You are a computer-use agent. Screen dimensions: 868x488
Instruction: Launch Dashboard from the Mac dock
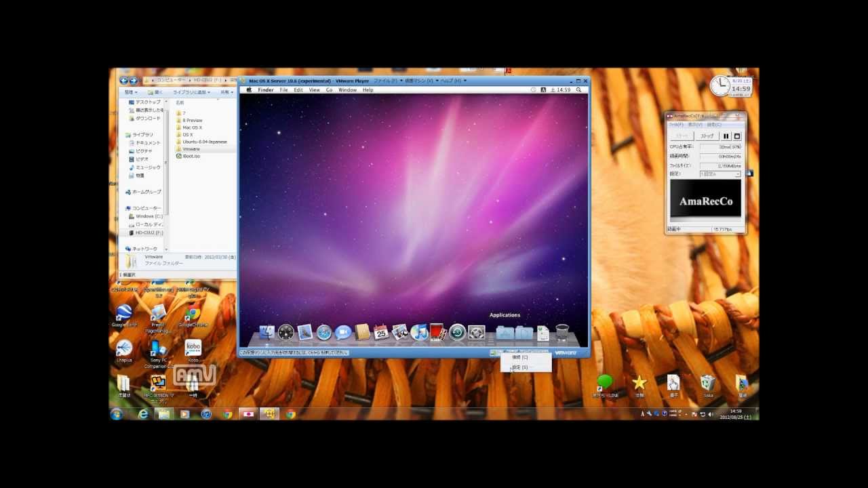tap(286, 332)
